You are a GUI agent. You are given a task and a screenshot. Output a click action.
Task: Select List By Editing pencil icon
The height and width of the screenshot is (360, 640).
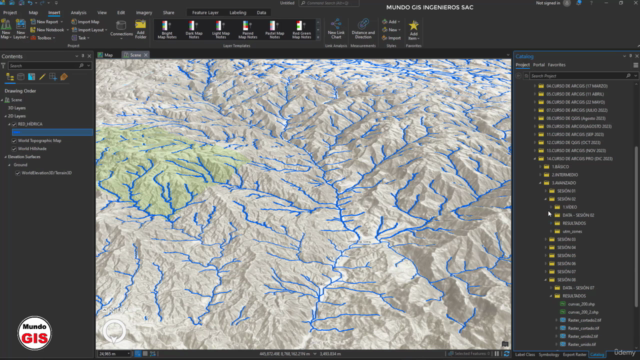coord(42,77)
